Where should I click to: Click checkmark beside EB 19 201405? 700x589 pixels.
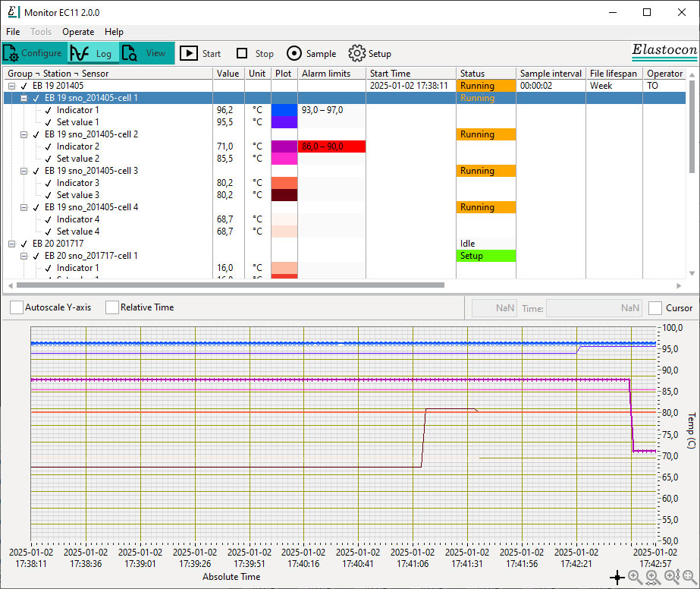[x=24, y=86]
